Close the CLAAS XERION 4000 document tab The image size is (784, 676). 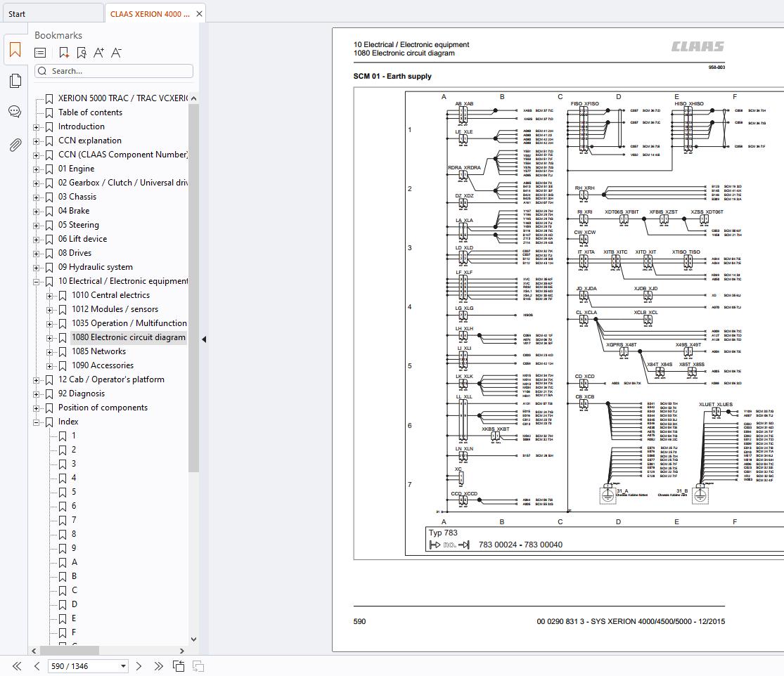tap(200, 14)
